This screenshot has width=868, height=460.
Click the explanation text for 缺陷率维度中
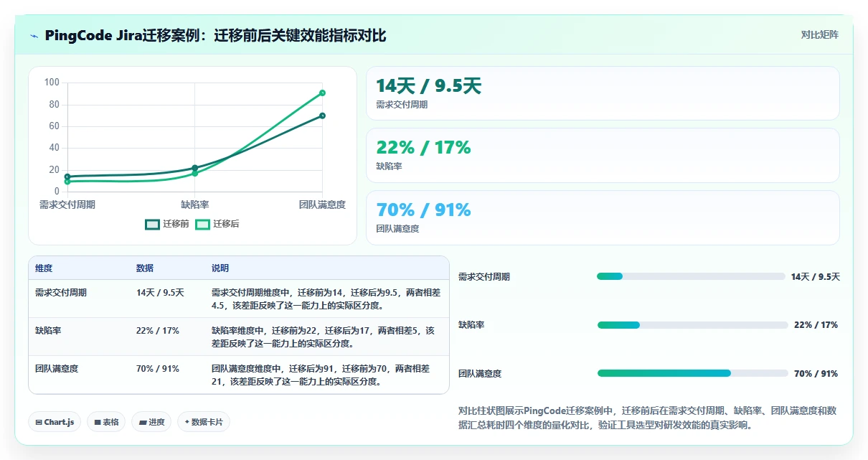(323, 337)
